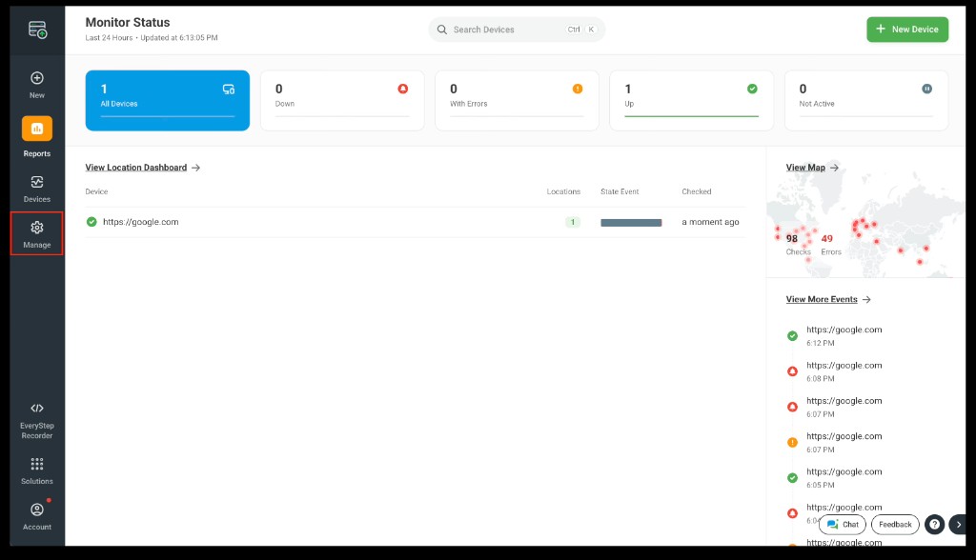Open the Reports section icon
This screenshot has height=560, width=976.
pos(37,129)
